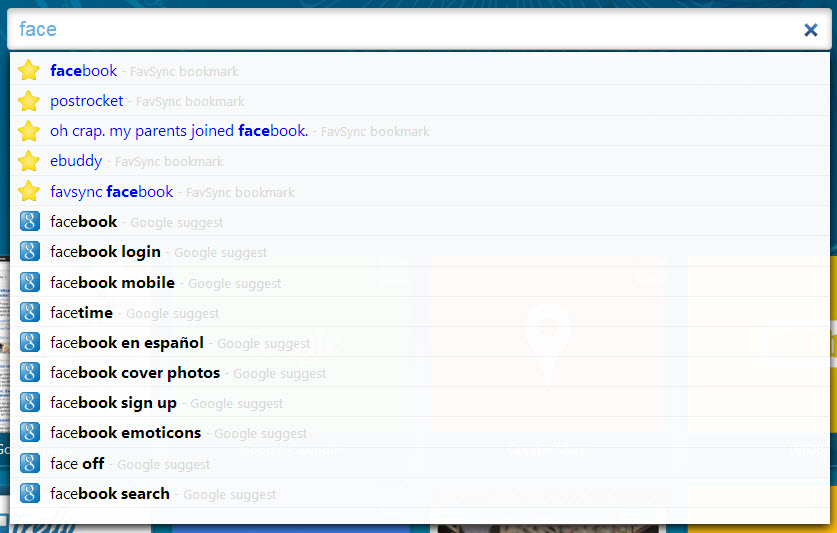Select the facebook Google suggestion
The height and width of the screenshot is (533, 837).
(x=84, y=222)
